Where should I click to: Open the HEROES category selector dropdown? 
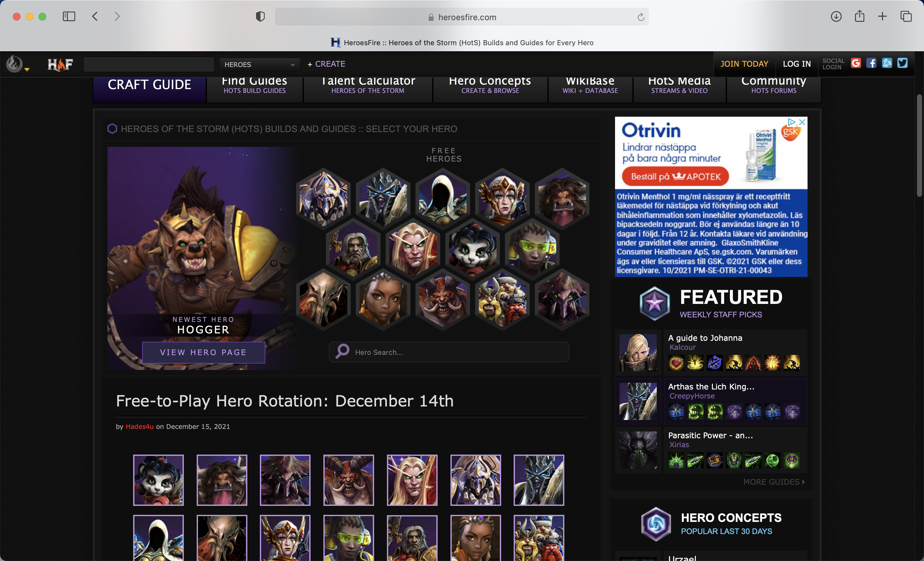tap(260, 64)
